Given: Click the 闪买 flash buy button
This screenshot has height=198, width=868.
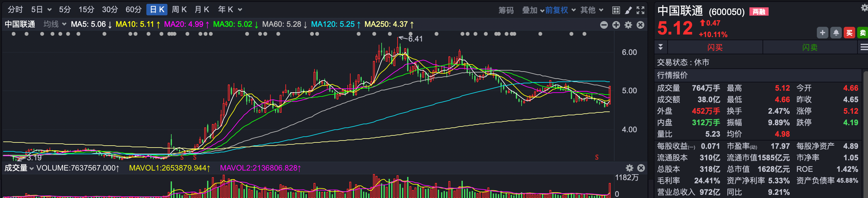Looking at the screenshot, I should (715, 47).
